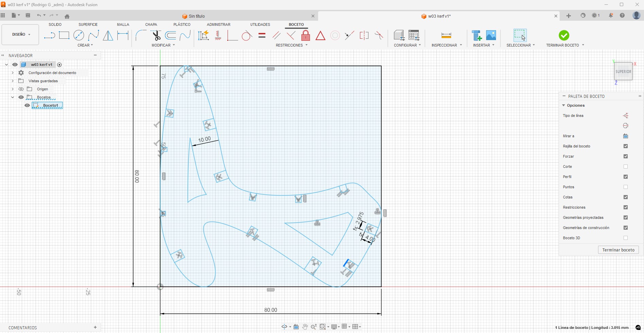
Task: Select the Line sketch tool
Action: (49, 35)
